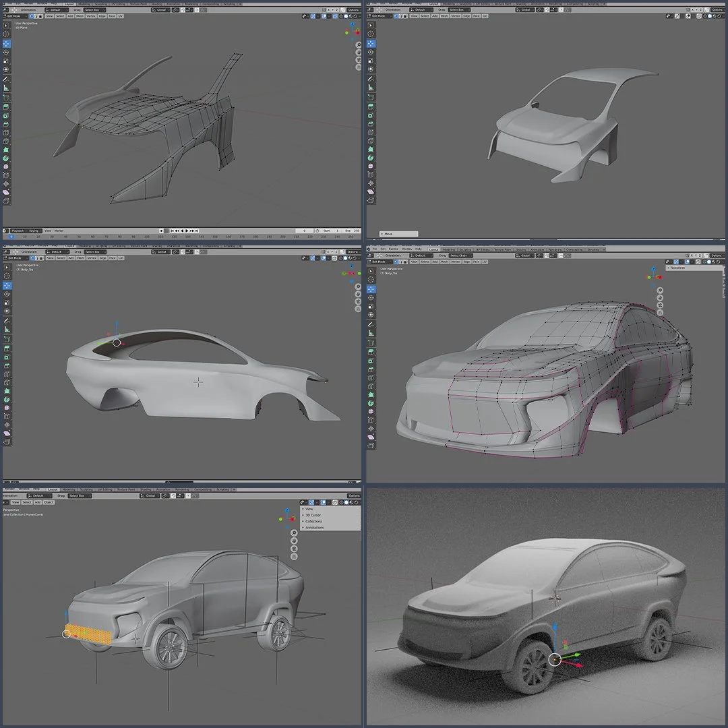This screenshot has height=728, width=728.
Task: Select the Annotate tool in top-left panel
Action: [6, 80]
